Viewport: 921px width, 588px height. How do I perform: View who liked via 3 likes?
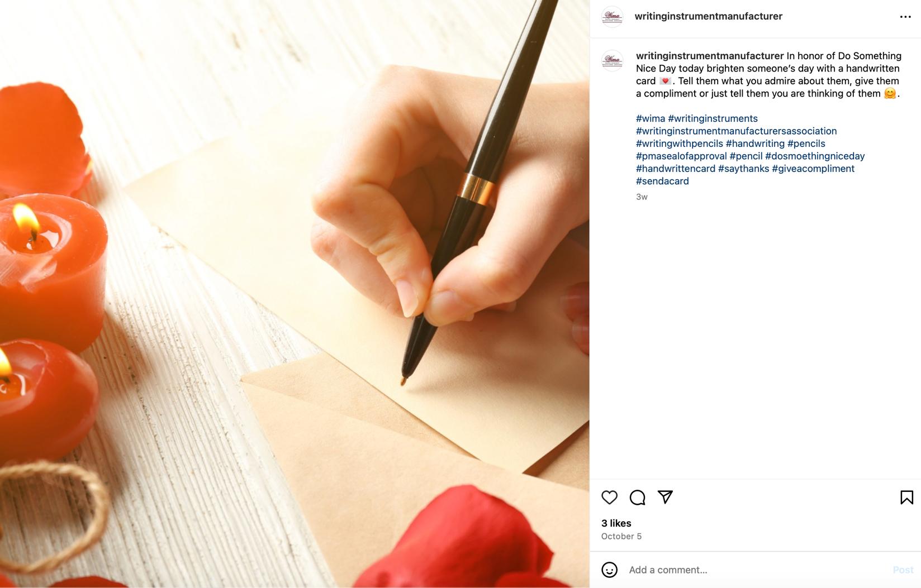[616, 523]
